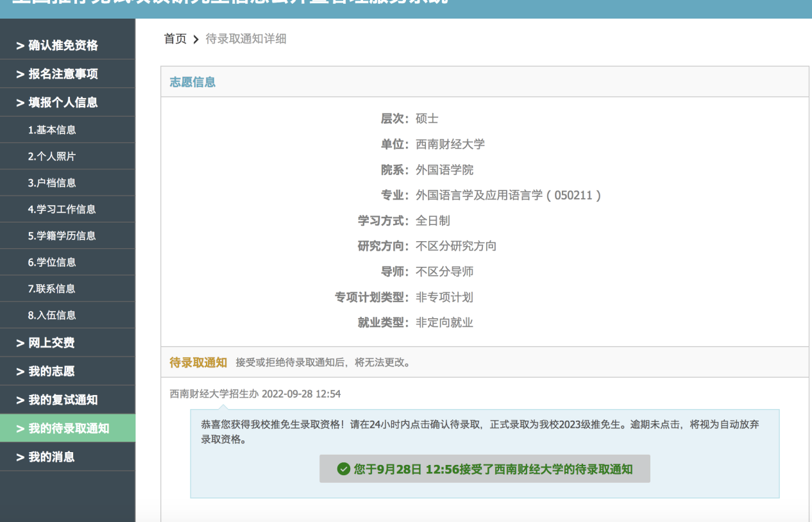Select 1.基本信息 submenu item
Viewport: 812px width, 522px height.
point(52,130)
